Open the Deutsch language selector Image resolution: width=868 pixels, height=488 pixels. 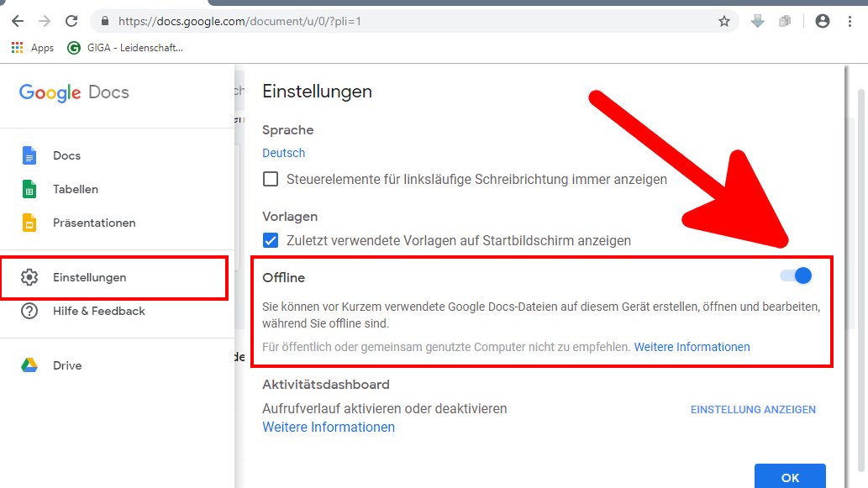click(283, 153)
